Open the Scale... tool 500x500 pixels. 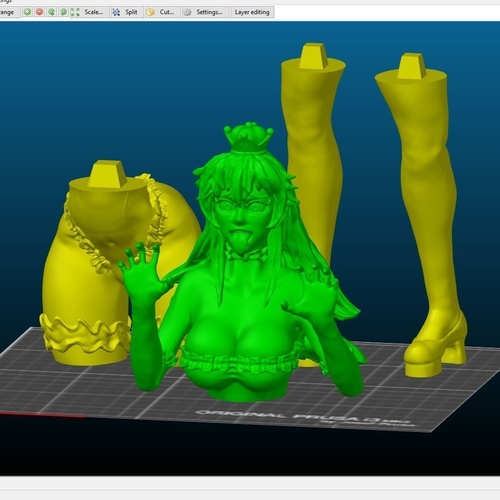pos(89,12)
